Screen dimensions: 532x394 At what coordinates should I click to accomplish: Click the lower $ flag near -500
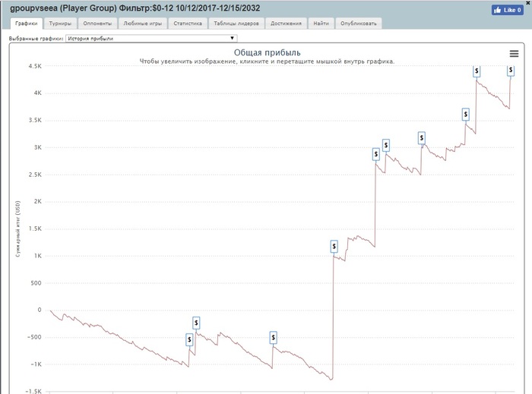pyautogui.click(x=189, y=339)
